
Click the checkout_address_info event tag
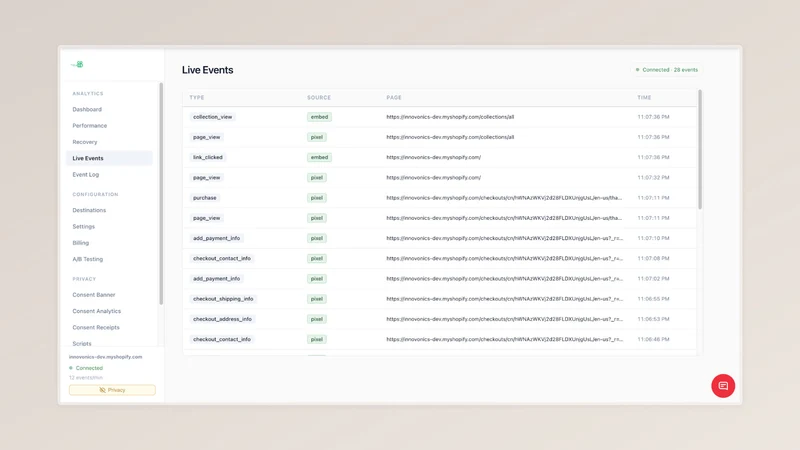[222, 319]
